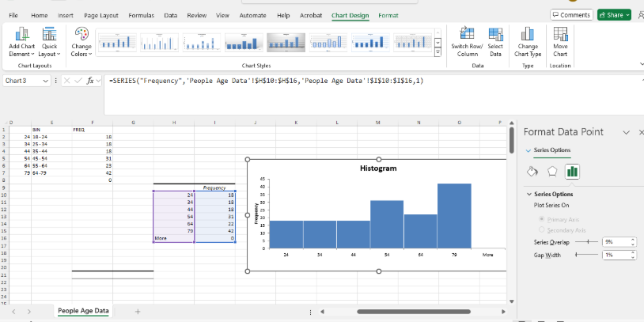Open the Name Box dropdown arrow
The width and height of the screenshot is (644, 322).
point(46,81)
